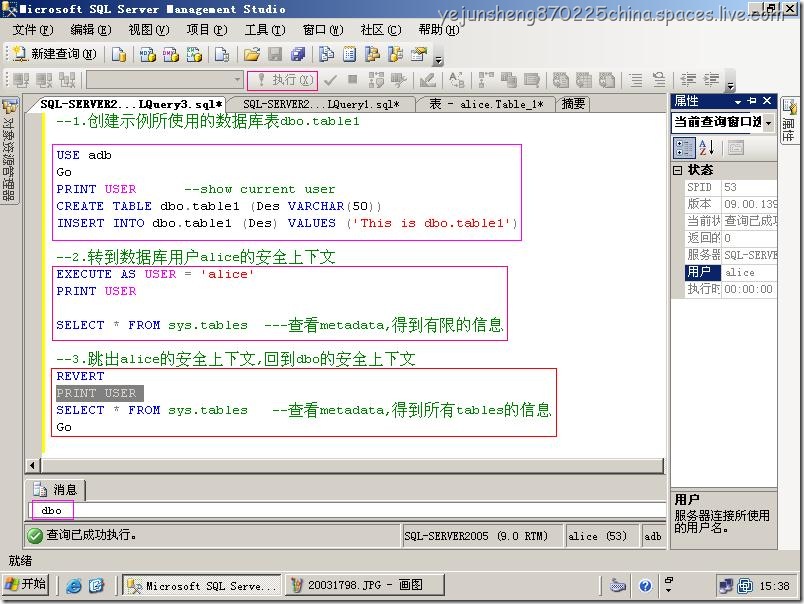This screenshot has width=804, height=604.
Task: Toggle auto-hide pin on Properties panel
Action: [752, 101]
